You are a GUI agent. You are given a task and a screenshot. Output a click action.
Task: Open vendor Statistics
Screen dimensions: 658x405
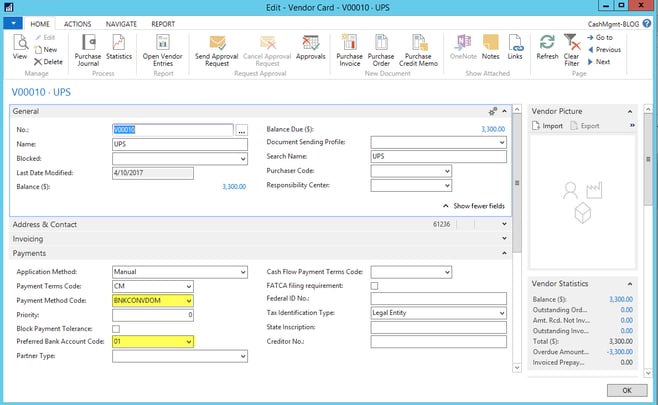119,47
